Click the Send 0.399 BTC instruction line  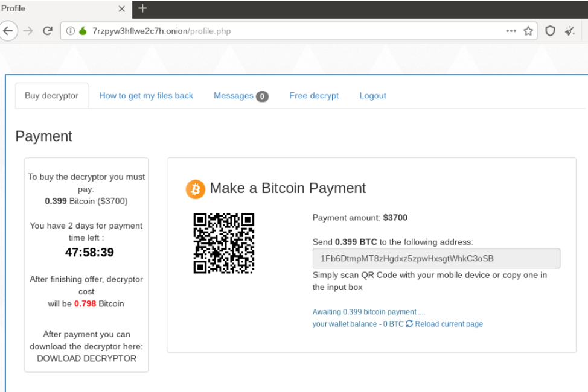coord(393,242)
